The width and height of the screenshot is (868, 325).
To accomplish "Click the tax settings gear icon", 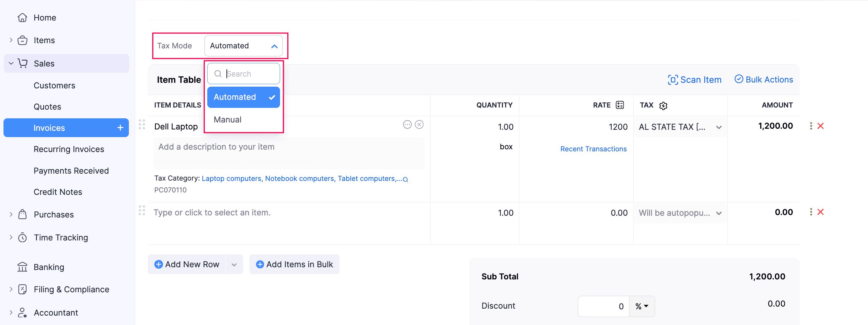I will (663, 105).
